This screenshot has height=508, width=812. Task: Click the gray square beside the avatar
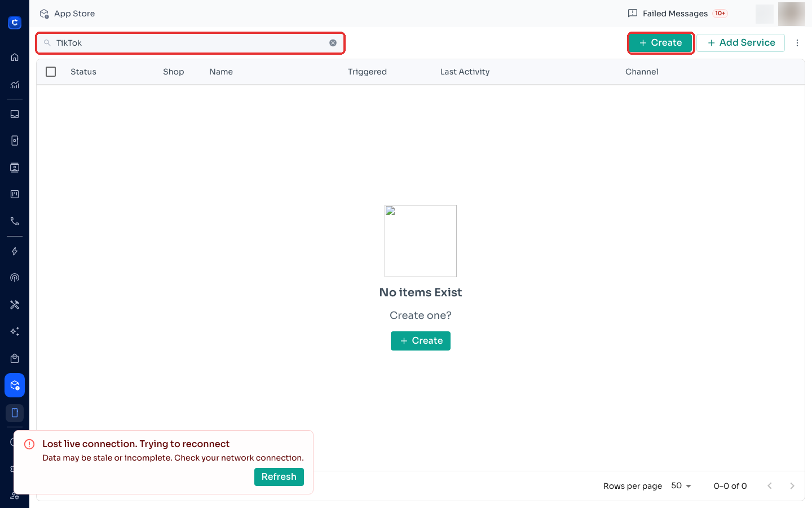click(765, 14)
